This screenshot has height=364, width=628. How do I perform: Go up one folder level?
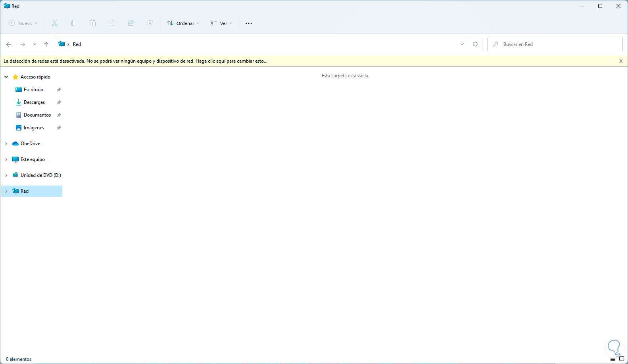tap(46, 44)
